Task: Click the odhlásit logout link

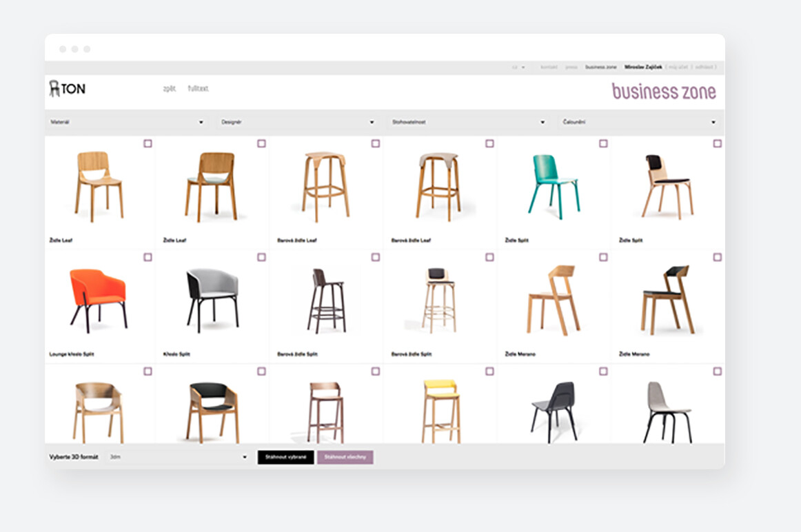Action: point(704,68)
